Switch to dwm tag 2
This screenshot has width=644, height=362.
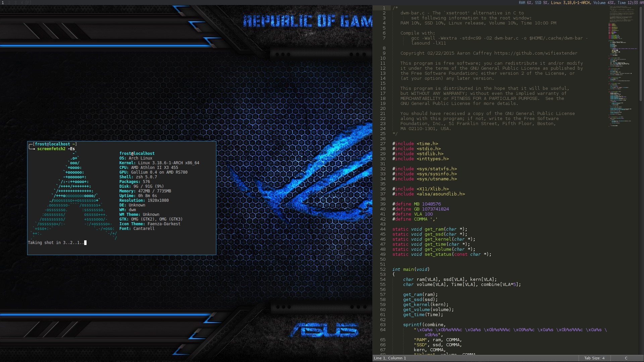pyautogui.click(x=9, y=2)
